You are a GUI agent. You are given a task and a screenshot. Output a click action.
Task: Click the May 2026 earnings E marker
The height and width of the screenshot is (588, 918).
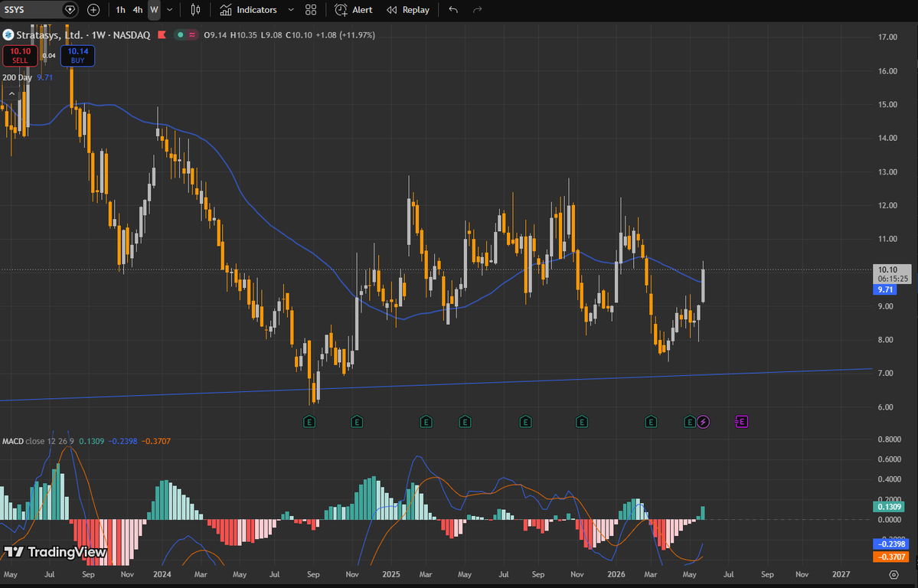point(691,421)
